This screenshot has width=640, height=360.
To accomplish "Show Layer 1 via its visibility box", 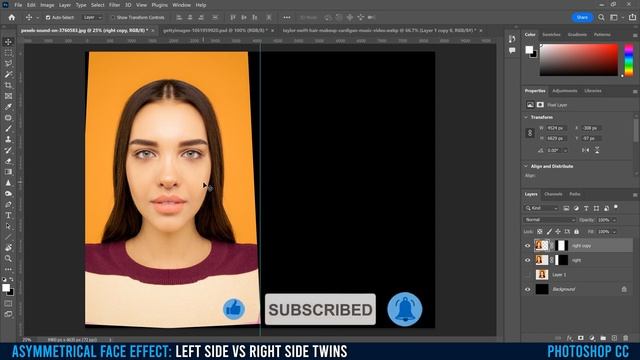I will coord(527,275).
